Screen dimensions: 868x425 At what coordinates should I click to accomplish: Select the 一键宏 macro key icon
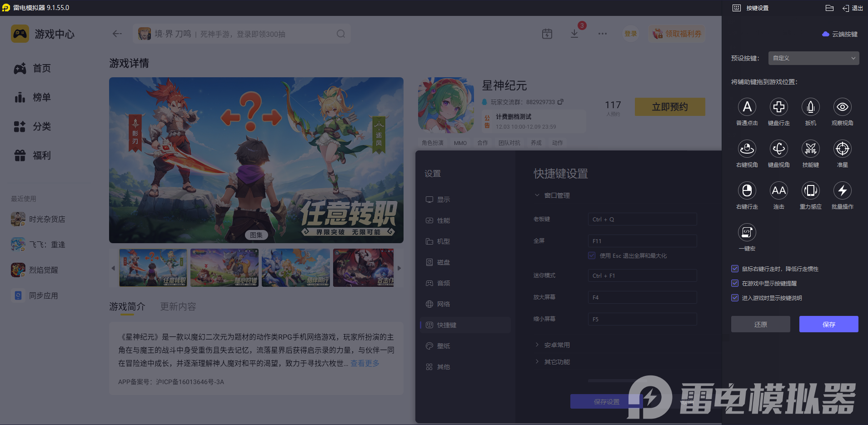pyautogui.click(x=747, y=233)
